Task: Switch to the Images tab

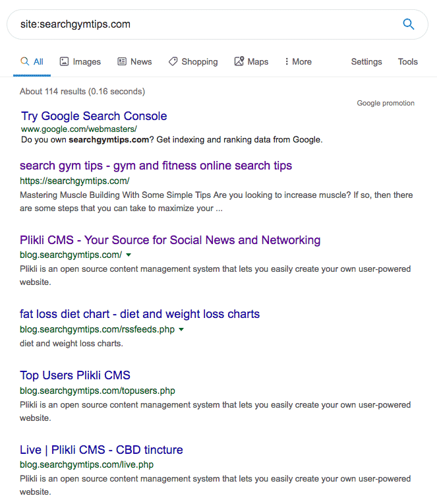Action: point(80,61)
